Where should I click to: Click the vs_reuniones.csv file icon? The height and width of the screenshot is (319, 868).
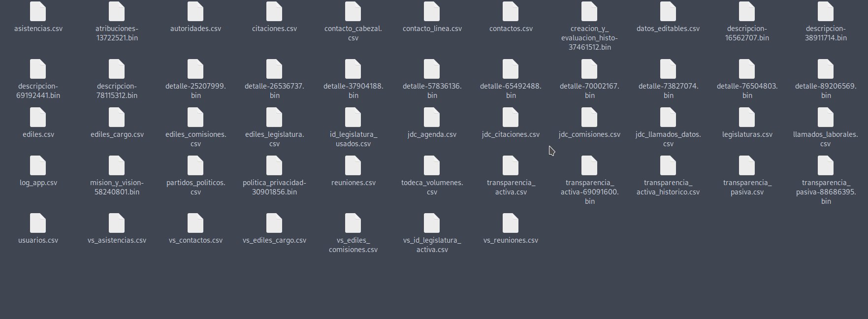[x=511, y=223]
